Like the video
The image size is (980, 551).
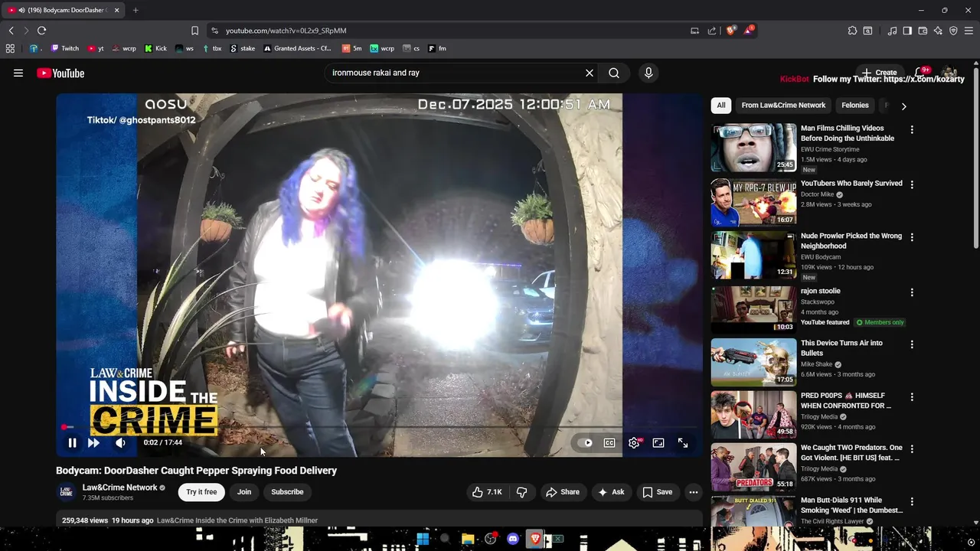pyautogui.click(x=487, y=492)
